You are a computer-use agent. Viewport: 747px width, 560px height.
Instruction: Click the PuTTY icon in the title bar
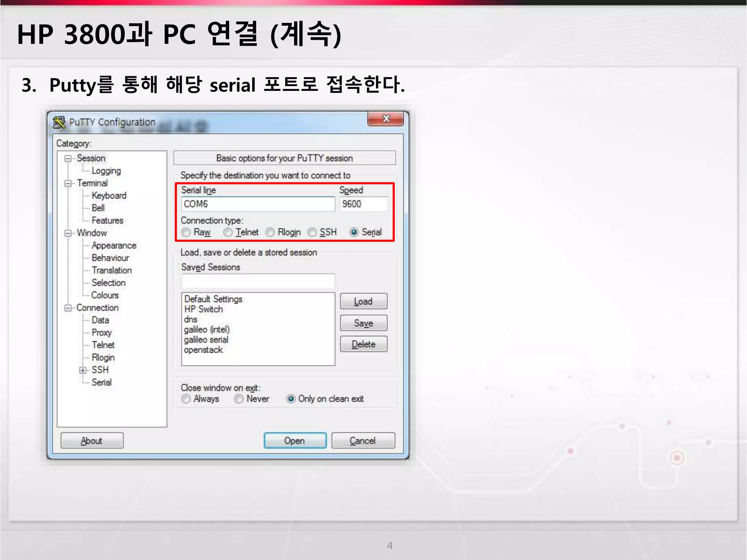59,122
